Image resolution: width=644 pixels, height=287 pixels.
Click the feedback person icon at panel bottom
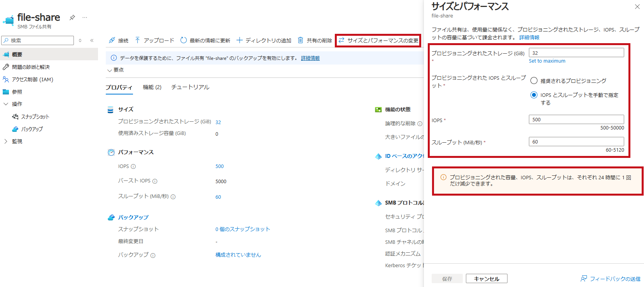(584, 278)
